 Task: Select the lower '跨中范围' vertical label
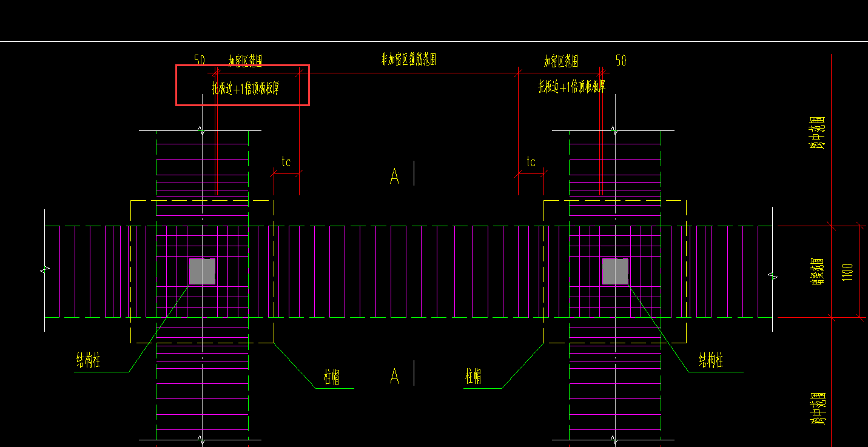tap(819, 408)
